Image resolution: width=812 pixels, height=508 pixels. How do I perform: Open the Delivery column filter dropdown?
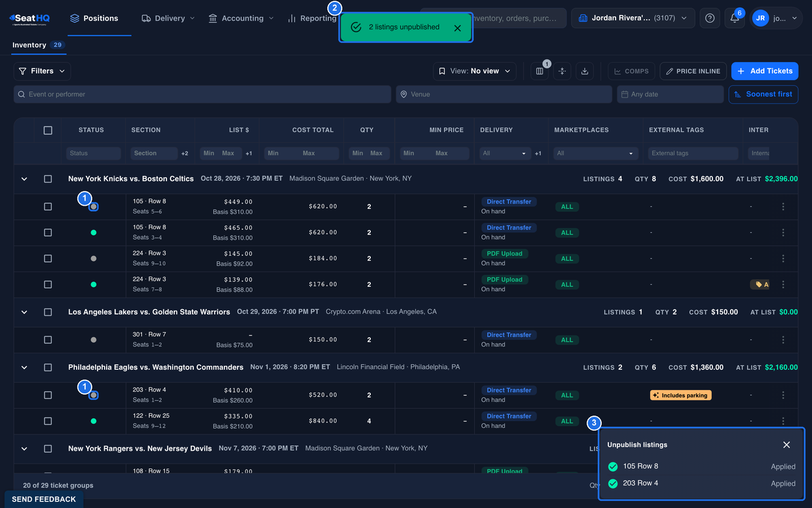tap(505, 154)
